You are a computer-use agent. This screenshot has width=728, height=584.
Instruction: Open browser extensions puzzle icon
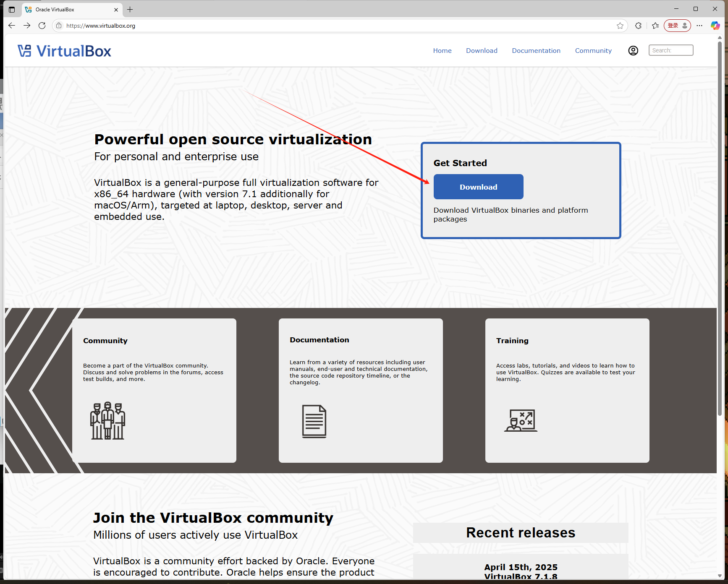(x=638, y=26)
